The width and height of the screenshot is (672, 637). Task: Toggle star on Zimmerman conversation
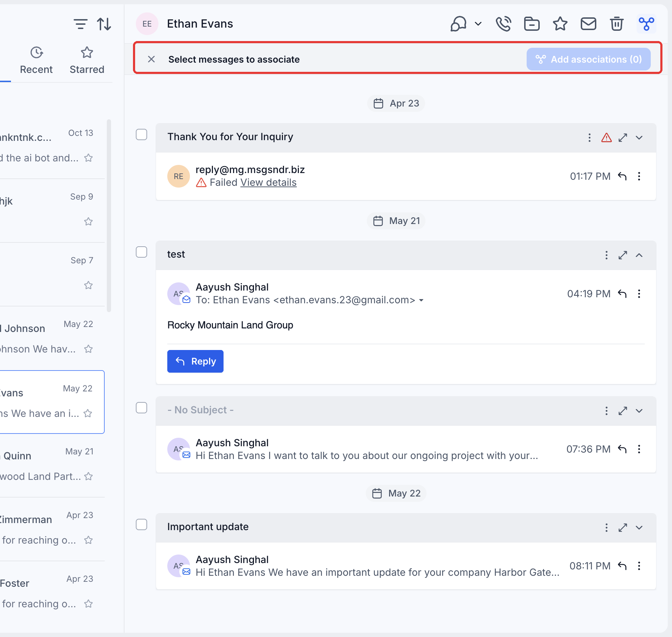tap(88, 540)
